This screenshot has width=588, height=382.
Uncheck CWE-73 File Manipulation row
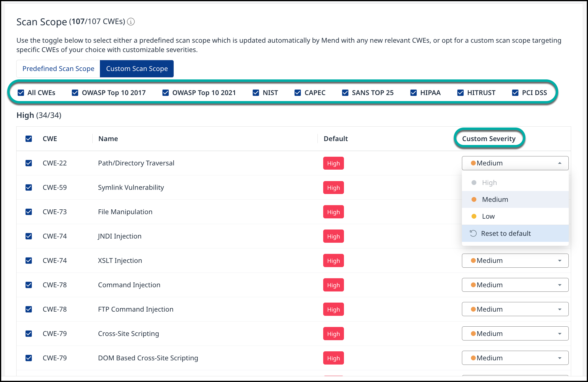point(29,212)
